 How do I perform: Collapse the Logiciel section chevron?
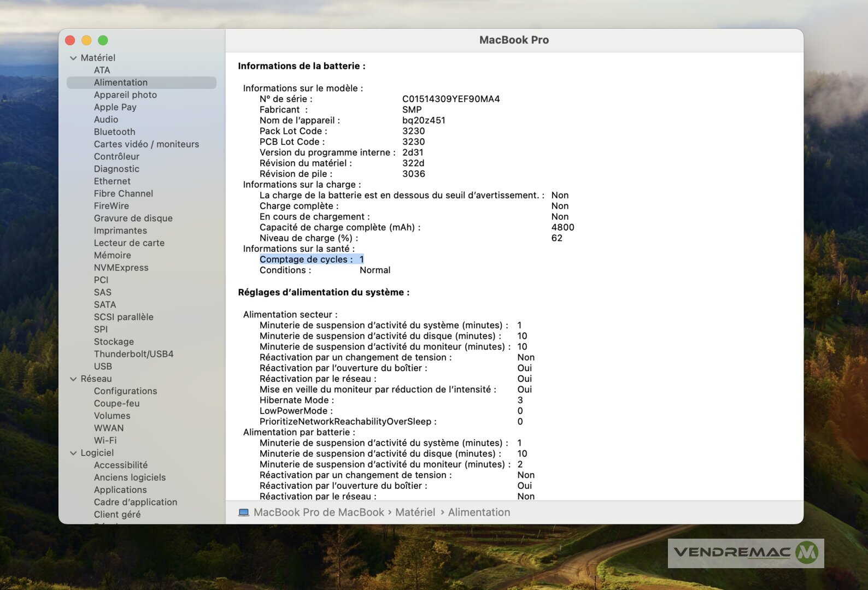(73, 453)
